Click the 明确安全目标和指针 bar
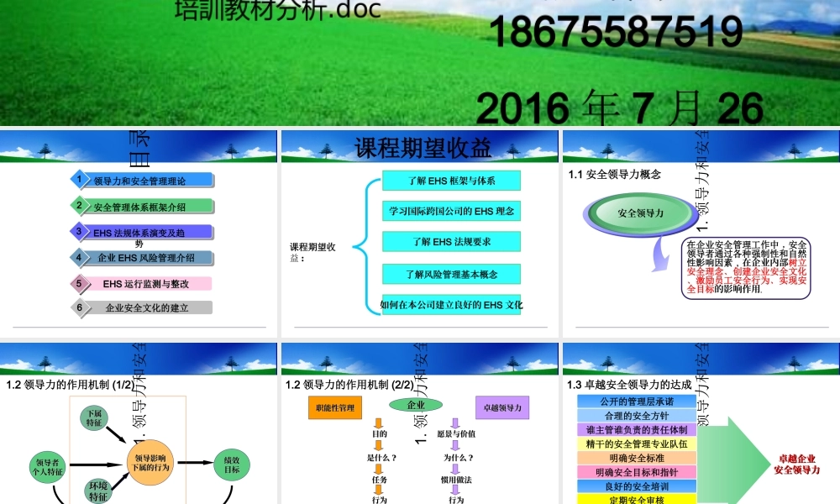 click(x=637, y=472)
